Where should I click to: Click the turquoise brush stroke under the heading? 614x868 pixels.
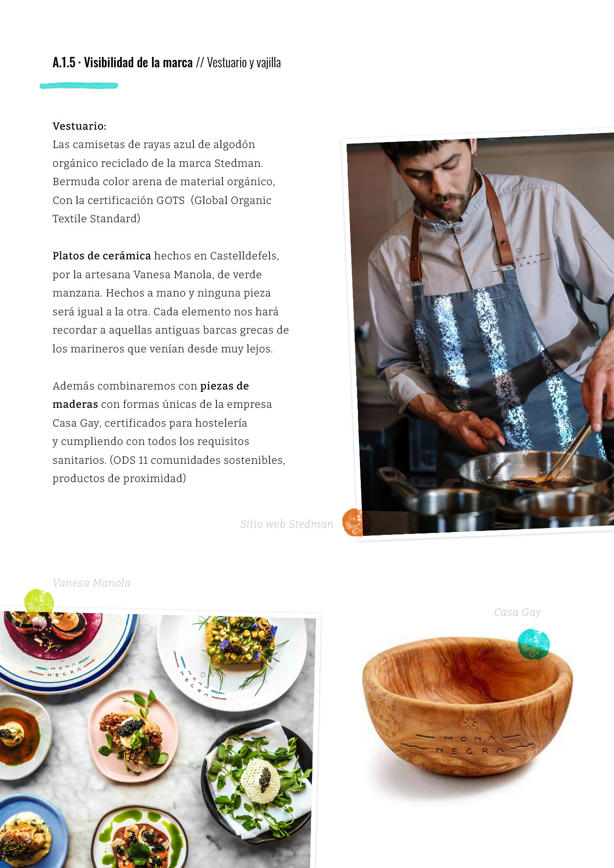click(x=79, y=86)
